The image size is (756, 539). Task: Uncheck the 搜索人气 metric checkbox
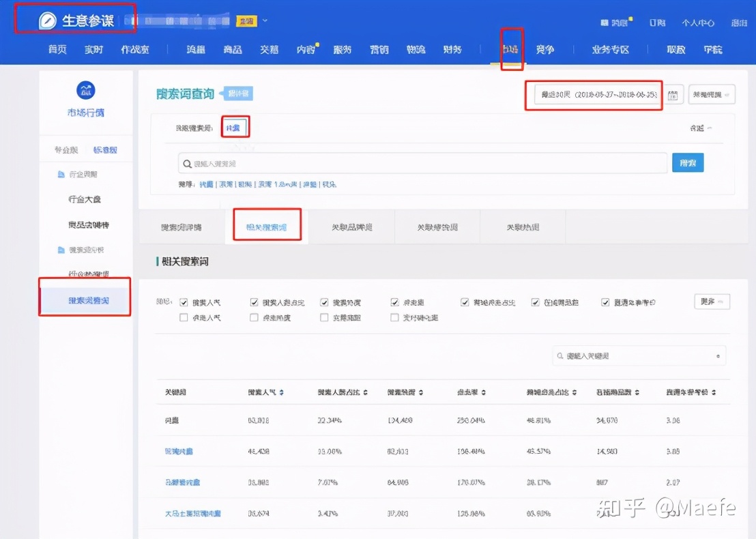183,302
